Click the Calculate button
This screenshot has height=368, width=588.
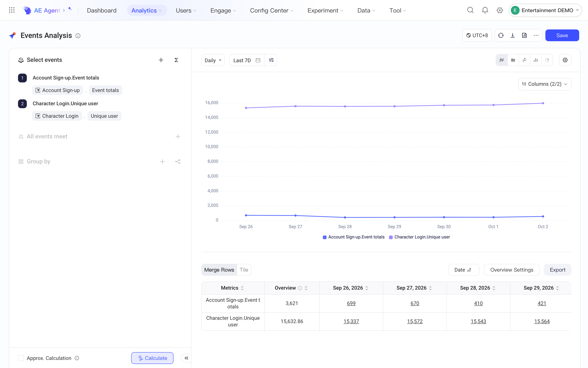[x=152, y=358]
